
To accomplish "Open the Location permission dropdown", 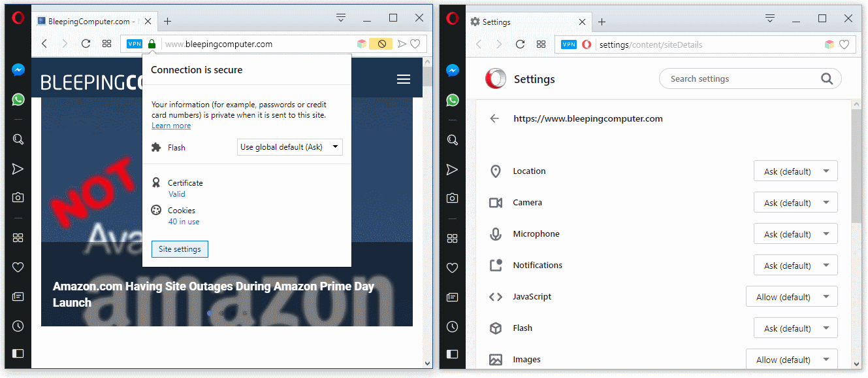I will (x=796, y=171).
